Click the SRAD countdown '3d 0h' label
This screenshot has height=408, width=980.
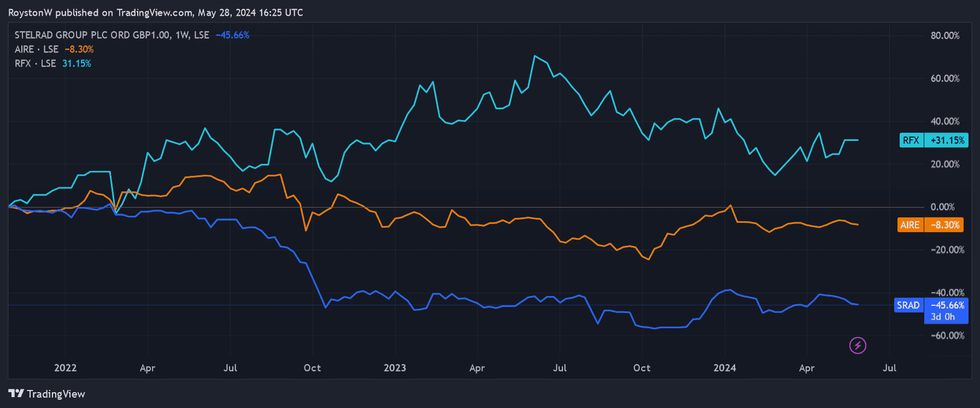click(x=943, y=317)
